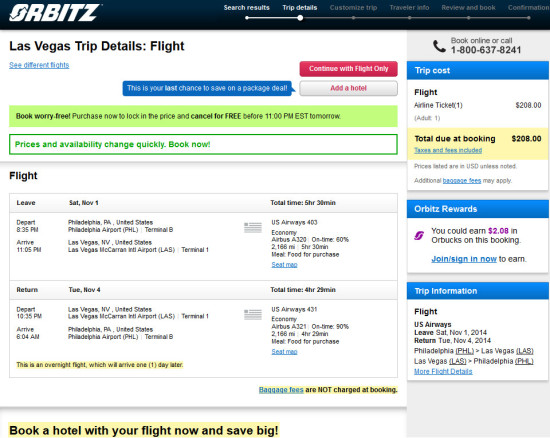
Task: Click the Join/sign in now link
Action: [x=464, y=259]
